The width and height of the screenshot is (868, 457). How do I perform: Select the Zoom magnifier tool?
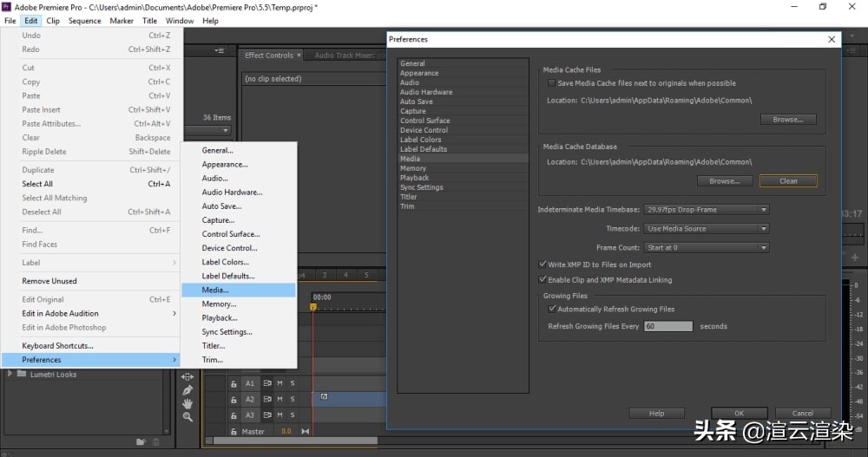point(187,416)
